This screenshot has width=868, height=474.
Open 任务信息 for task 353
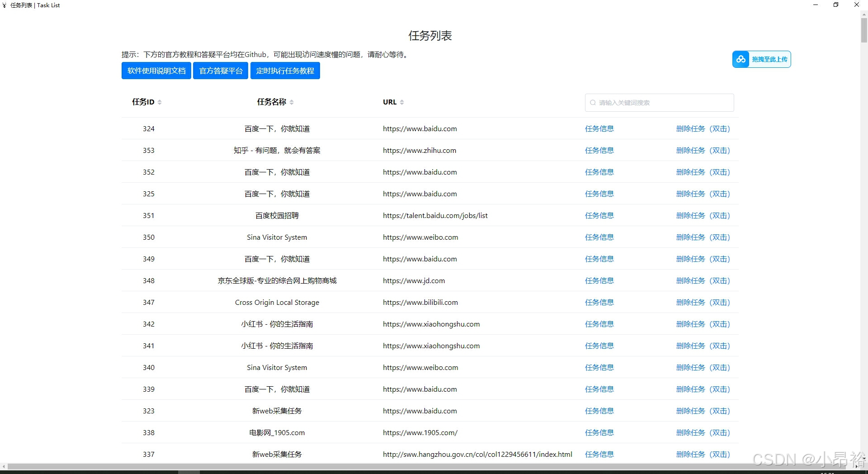[599, 151]
